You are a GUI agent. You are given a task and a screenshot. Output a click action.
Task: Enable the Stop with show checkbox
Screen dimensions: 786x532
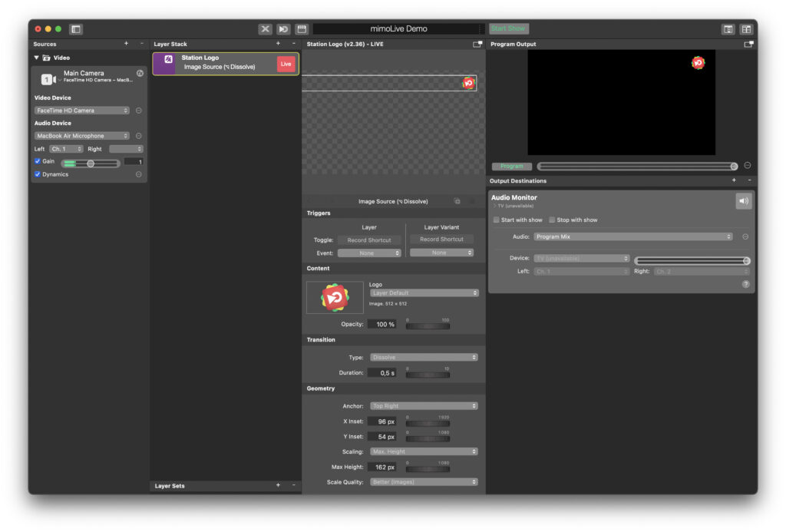(552, 220)
